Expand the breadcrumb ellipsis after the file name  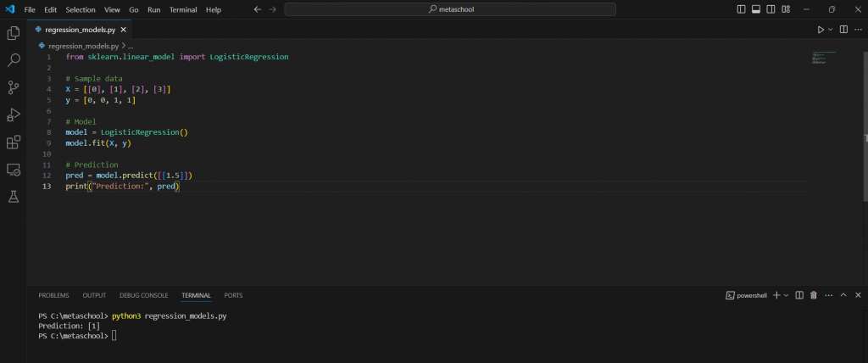[x=131, y=47]
